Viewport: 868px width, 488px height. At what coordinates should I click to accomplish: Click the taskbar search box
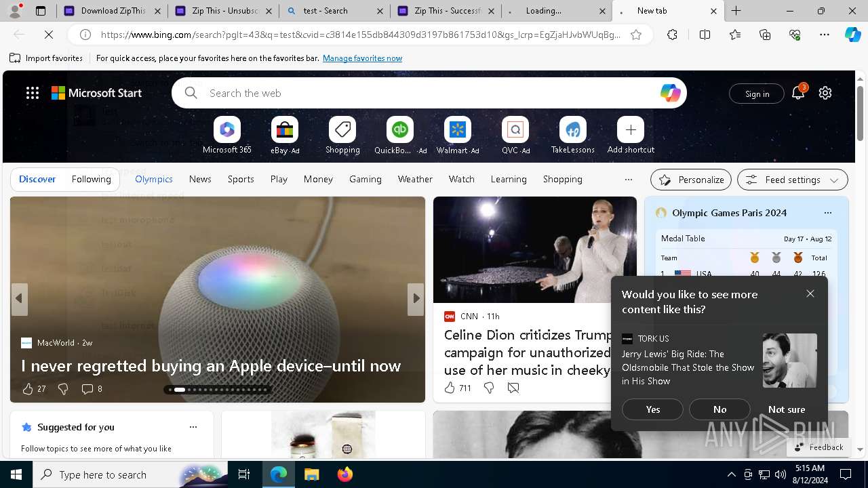[x=130, y=474]
